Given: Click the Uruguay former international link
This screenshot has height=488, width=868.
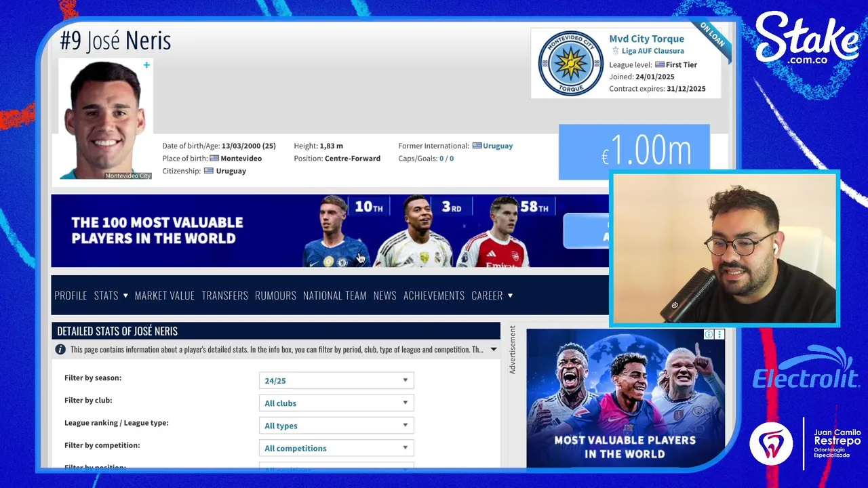Looking at the screenshot, I should pos(498,146).
